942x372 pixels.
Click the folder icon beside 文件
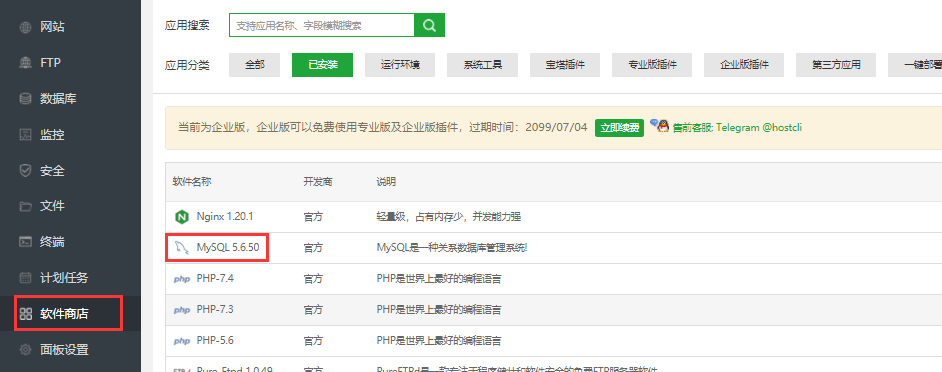25,206
